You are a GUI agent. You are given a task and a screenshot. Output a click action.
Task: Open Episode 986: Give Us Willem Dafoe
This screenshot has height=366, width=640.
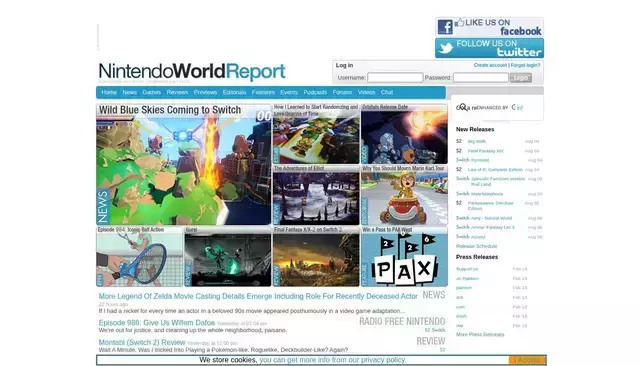(157, 323)
